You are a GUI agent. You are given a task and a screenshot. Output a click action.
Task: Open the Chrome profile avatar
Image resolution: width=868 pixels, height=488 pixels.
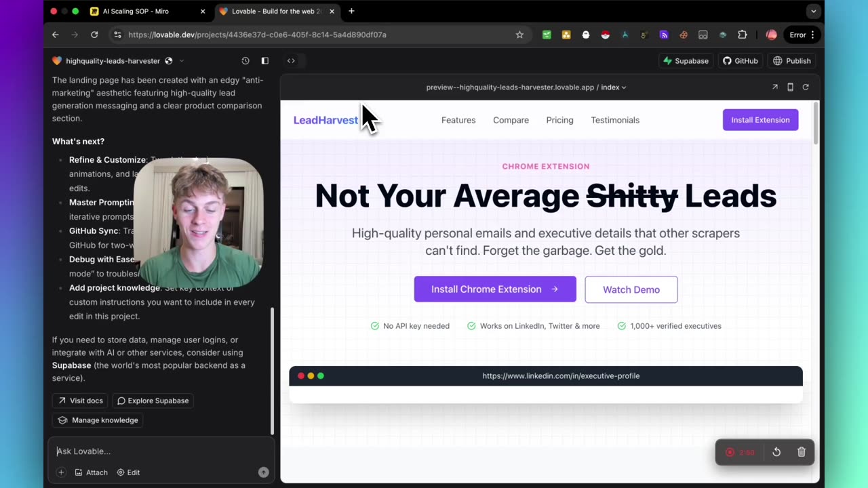(x=771, y=35)
